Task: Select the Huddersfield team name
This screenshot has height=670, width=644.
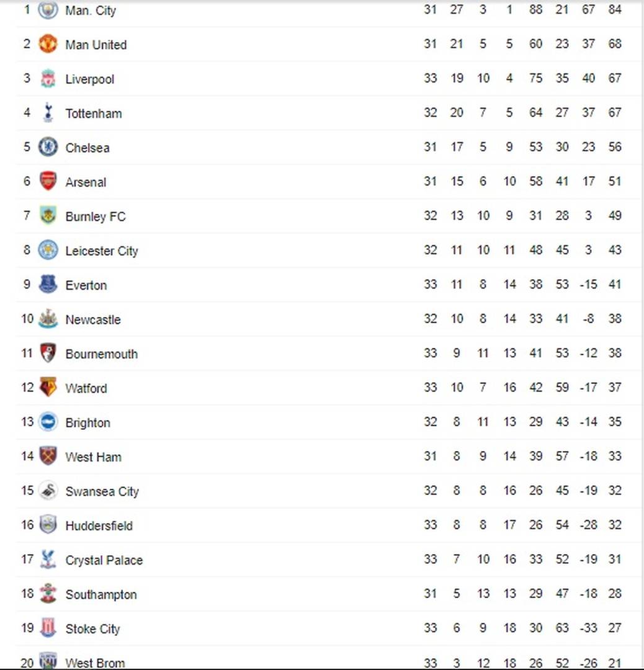Action: (x=99, y=526)
